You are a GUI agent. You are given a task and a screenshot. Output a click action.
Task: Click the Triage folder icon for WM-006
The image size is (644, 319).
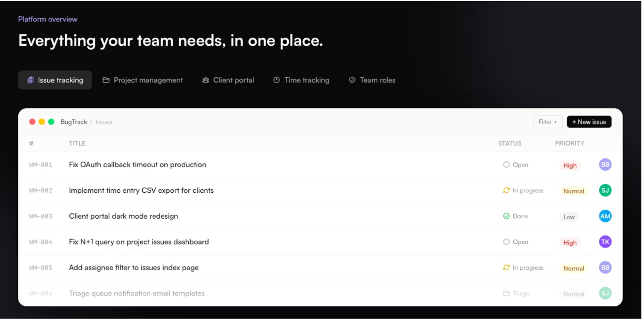(x=506, y=293)
